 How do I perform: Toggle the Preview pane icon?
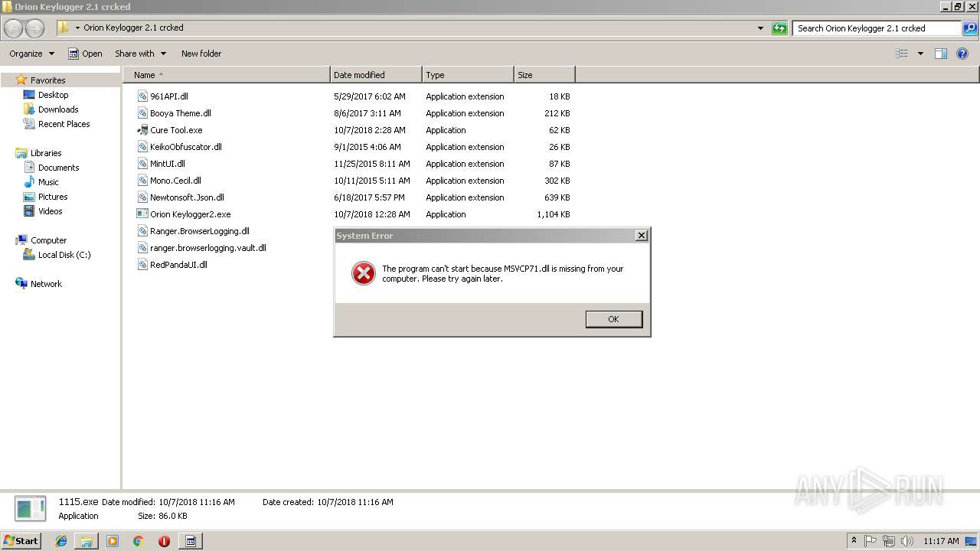(941, 54)
